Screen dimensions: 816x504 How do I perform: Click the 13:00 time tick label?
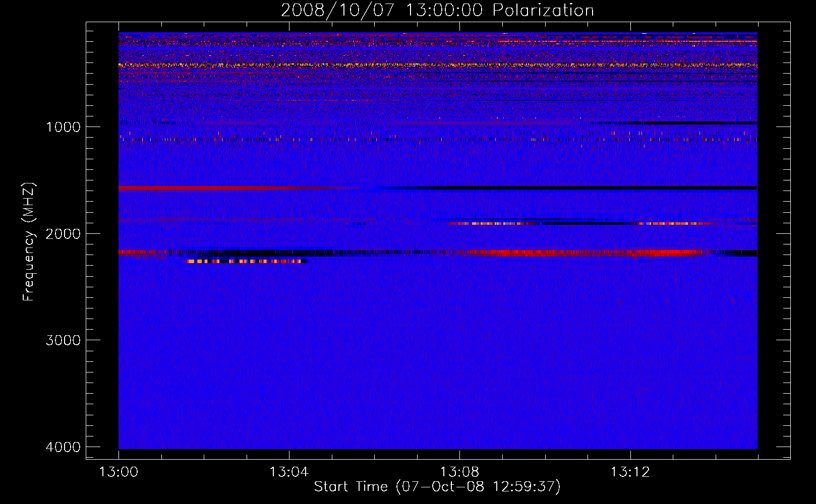tap(119, 472)
